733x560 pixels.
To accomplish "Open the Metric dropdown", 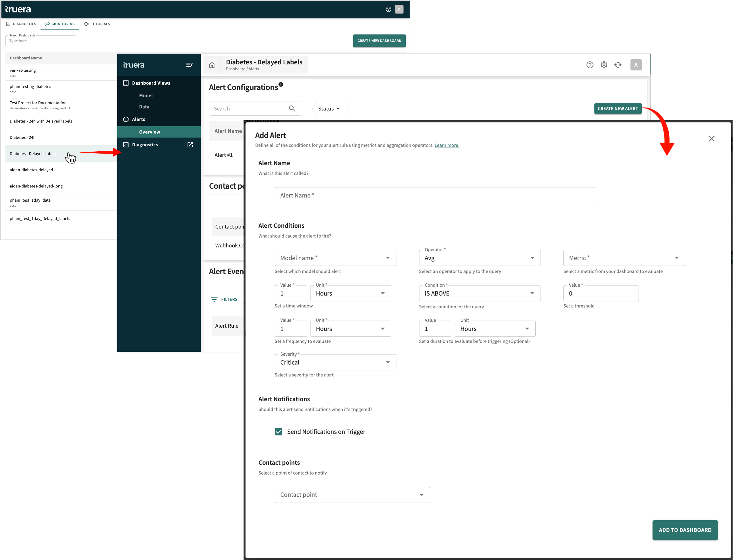I will 624,258.
